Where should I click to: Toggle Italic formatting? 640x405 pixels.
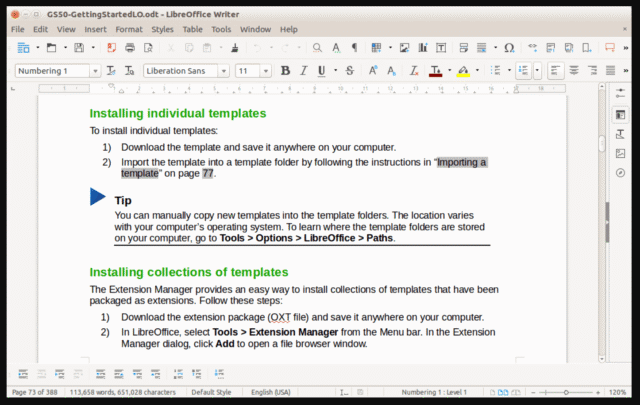[x=303, y=71]
